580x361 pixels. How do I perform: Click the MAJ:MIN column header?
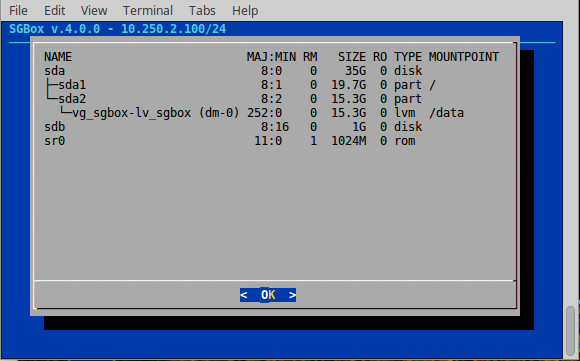click(271, 57)
